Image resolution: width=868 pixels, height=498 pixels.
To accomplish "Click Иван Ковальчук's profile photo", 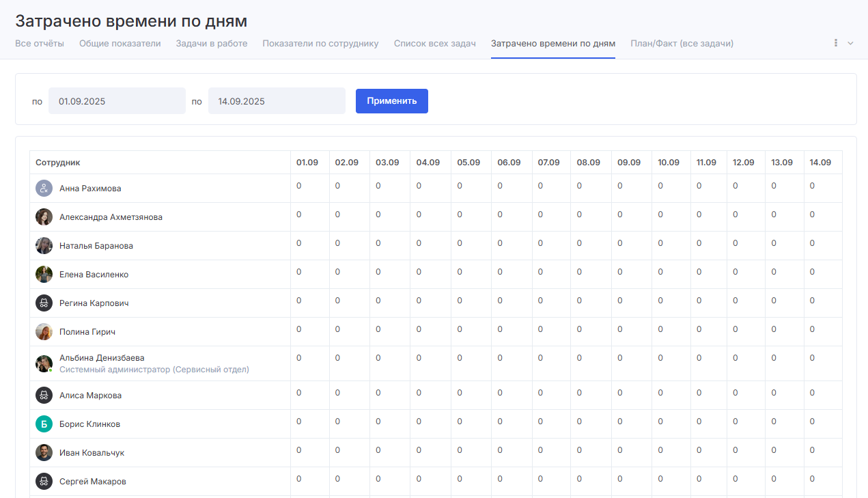I will pos(44,453).
